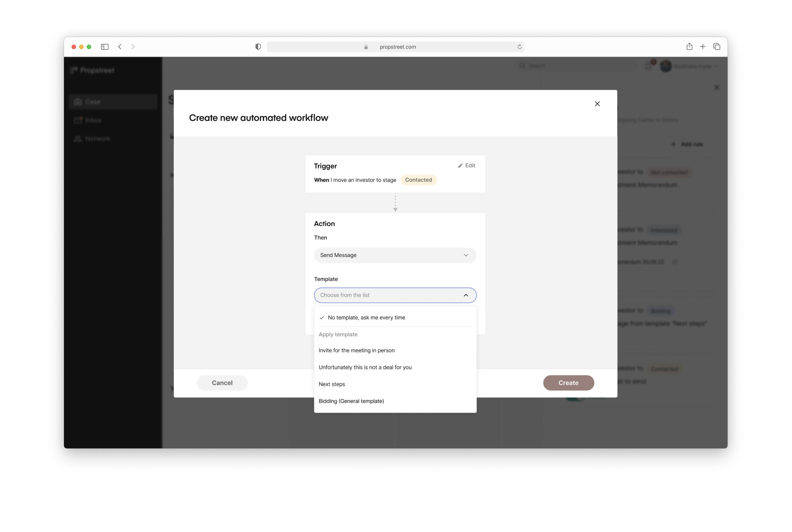The height and width of the screenshot is (532, 792).
Task: Show the tab overview icon
Action: pyautogui.click(x=716, y=46)
